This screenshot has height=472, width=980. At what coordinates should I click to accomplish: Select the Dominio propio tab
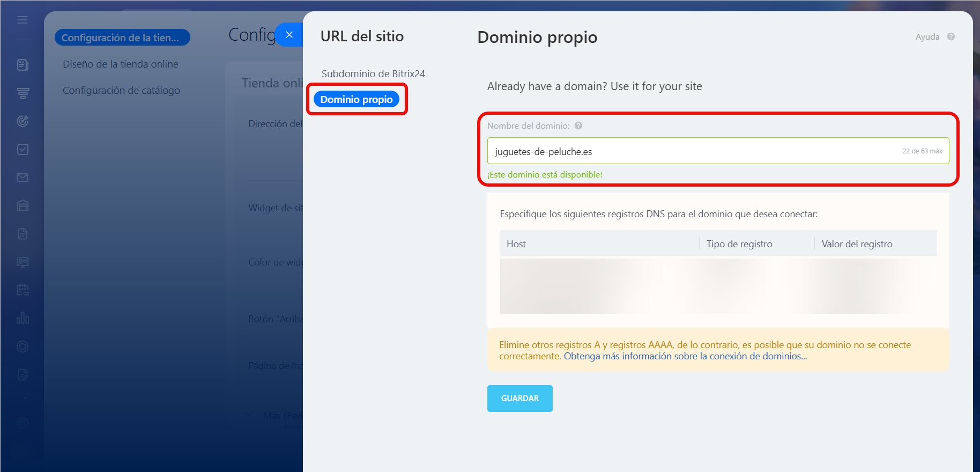pyautogui.click(x=357, y=99)
